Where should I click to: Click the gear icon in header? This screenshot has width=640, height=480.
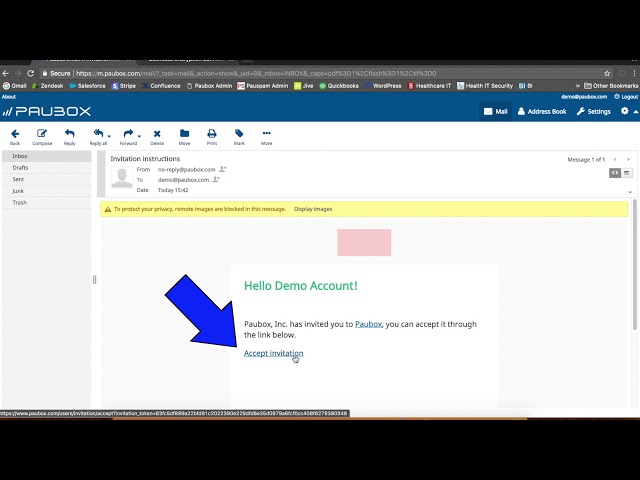(624, 111)
